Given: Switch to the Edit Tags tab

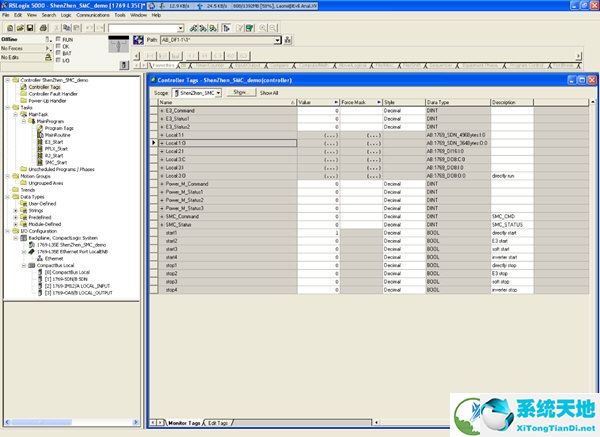Looking at the screenshot, I should (x=218, y=423).
